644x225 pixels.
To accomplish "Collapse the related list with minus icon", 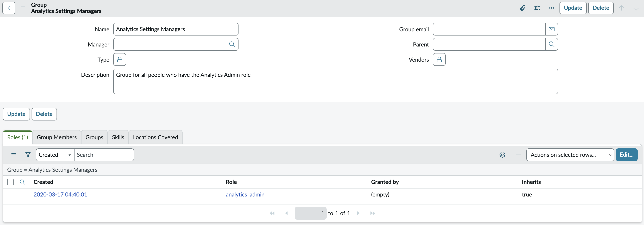I will click(518, 155).
